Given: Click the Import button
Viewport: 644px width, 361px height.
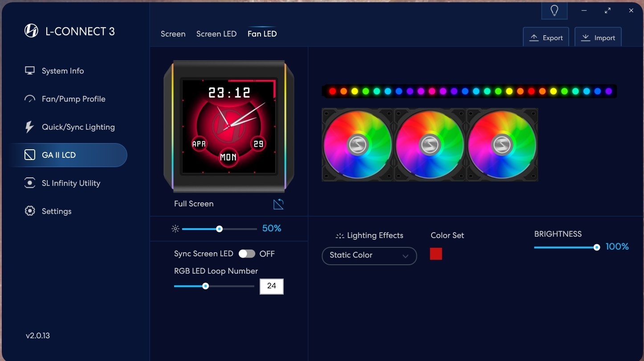Looking at the screenshot, I should 598,38.
